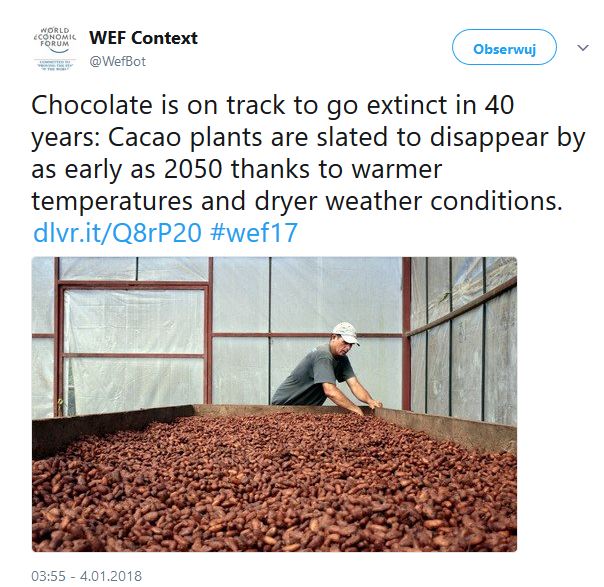Open the #wef17 hashtag
The height and width of the screenshot is (587, 604).
(254, 232)
